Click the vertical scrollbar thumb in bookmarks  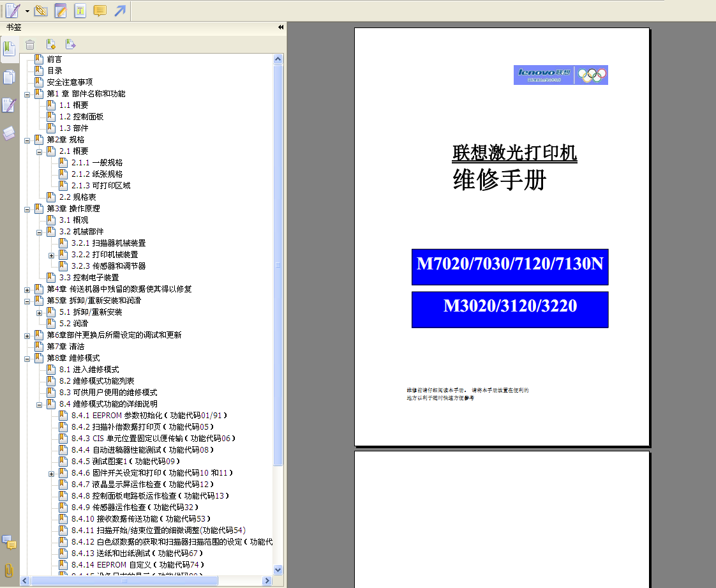[278, 265]
